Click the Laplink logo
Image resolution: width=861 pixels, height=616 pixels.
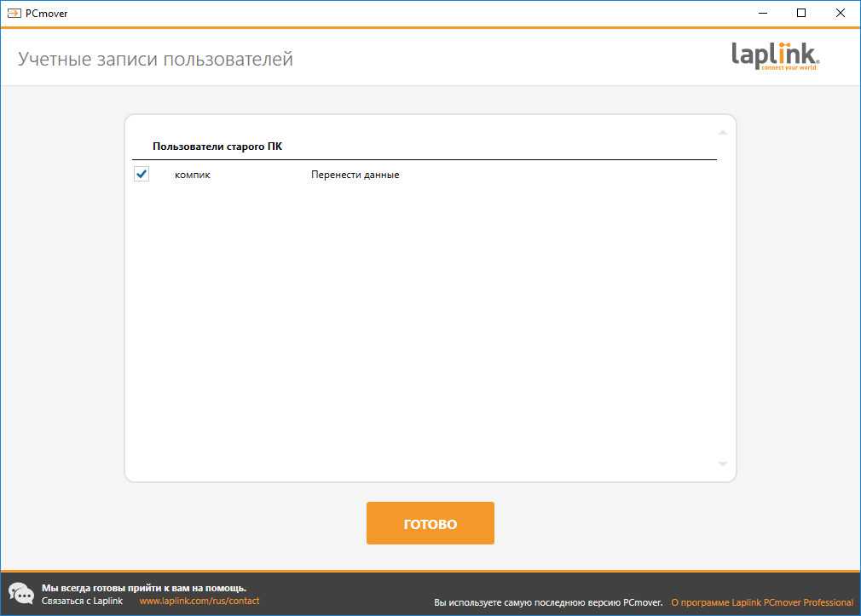tap(775, 56)
